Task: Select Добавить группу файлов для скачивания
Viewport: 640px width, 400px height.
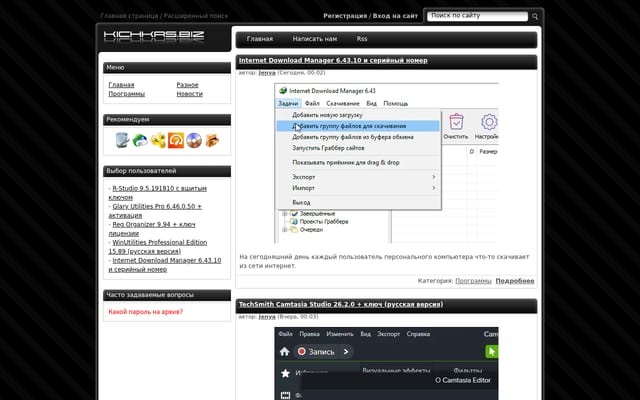Action: [x=359, y=126]
